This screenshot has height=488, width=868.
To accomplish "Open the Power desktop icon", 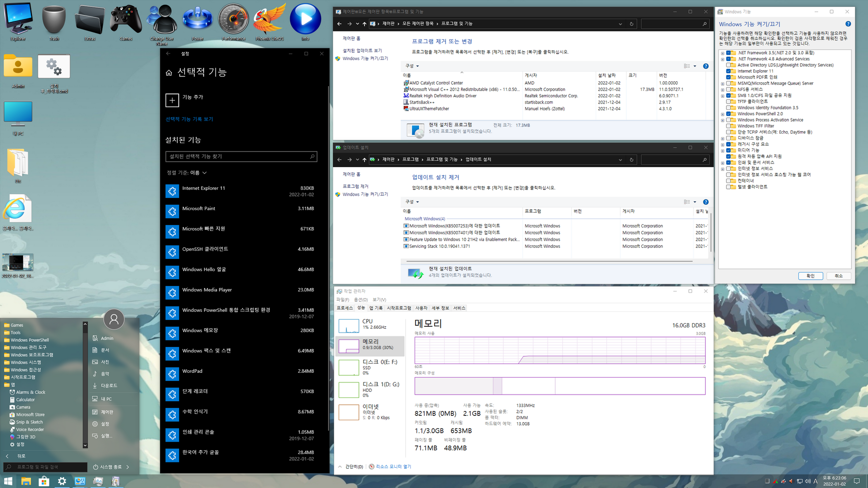I will (x=198, y=20).
